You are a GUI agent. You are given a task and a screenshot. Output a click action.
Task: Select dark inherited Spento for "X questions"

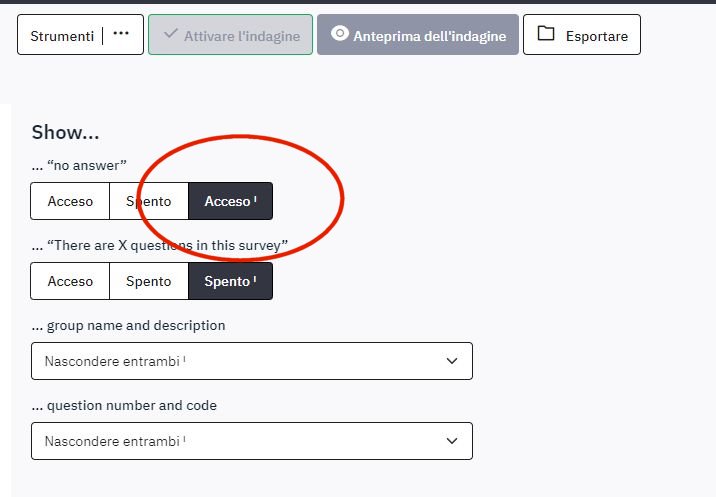coord(230,281)
